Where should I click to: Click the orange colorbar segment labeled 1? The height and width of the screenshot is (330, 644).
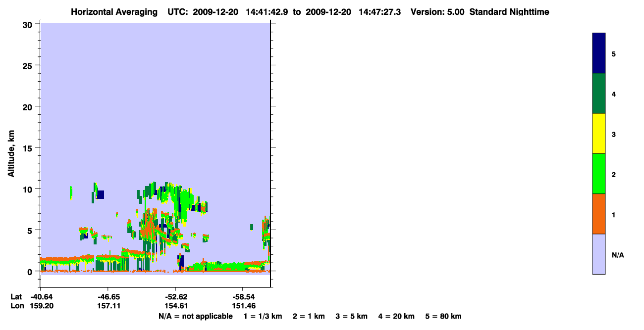point(599,214)
